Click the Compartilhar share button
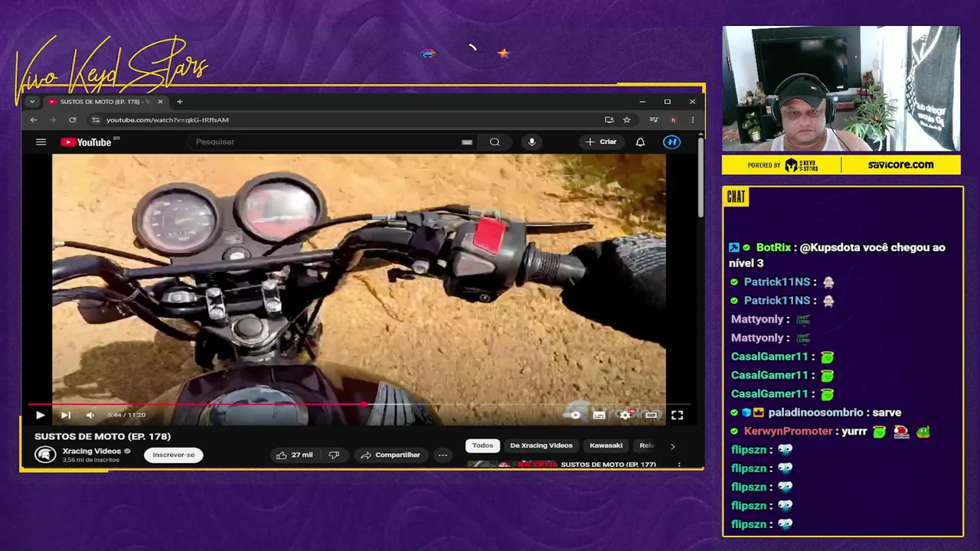 [x=390, y=455]
